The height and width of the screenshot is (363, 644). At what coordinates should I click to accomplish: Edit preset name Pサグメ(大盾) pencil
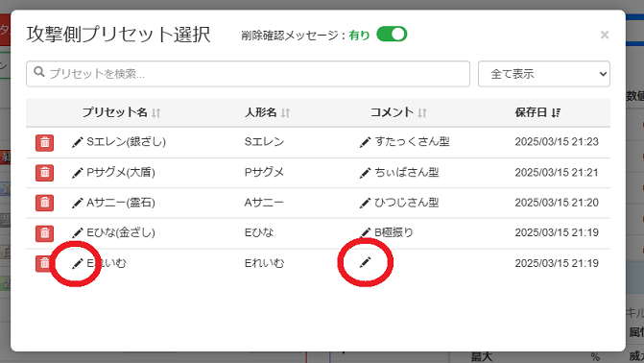(77, 173)
